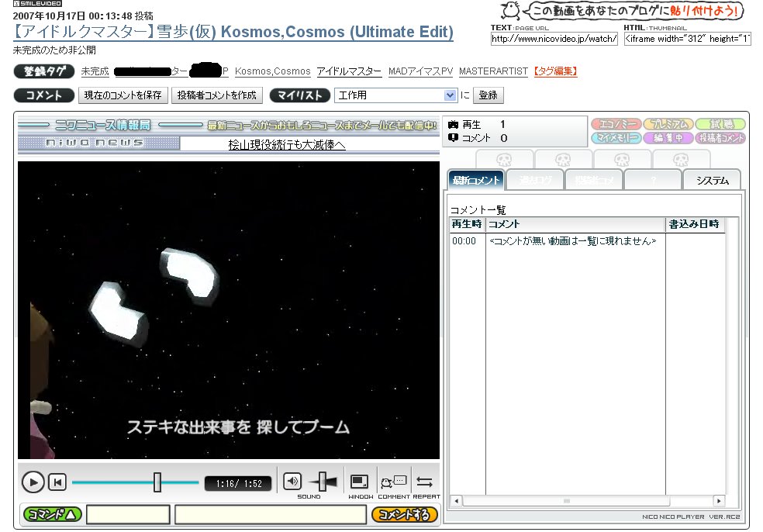Select the 投稿者コメ tab
The image size is (763, 532).
point(594,180)
